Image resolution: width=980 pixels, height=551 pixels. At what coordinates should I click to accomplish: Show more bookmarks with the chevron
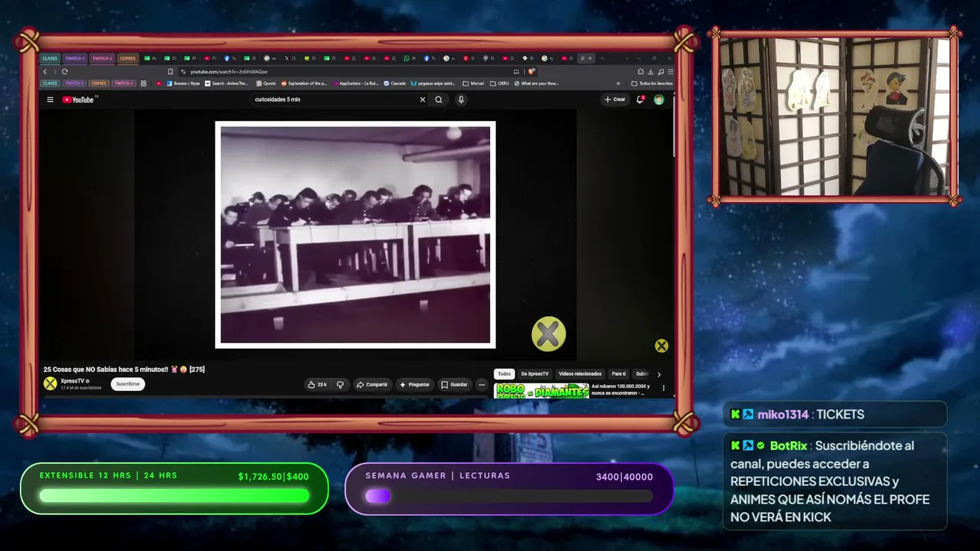619,83
